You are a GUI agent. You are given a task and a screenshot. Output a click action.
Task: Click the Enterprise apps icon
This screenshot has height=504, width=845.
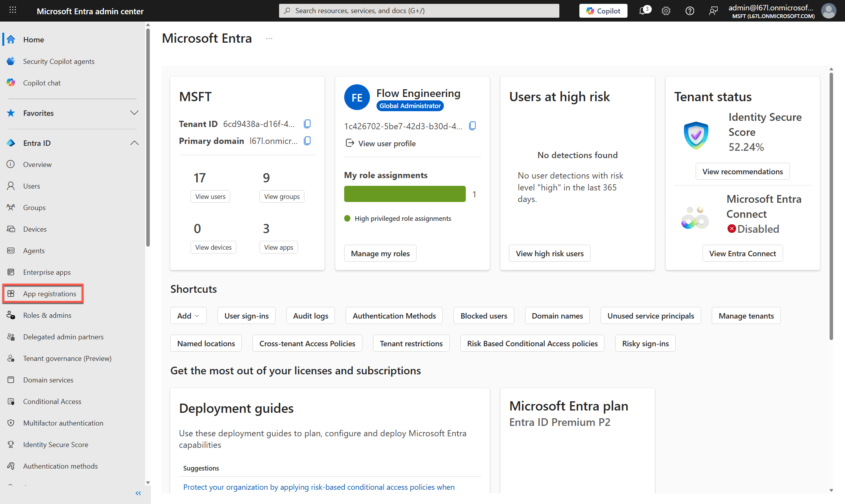click(x=11, y=272)
